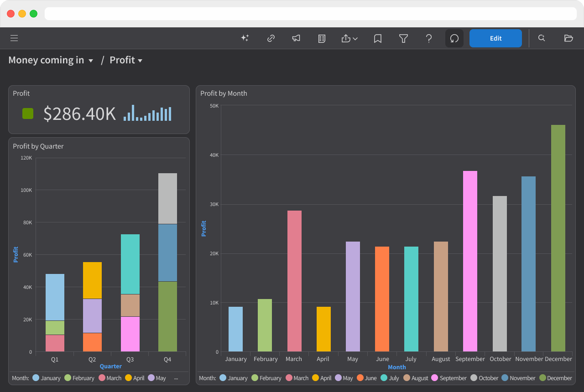Bookmark this dashboard view
The width and height of the screenshot is (584, 392).
(x=378, y=38)
